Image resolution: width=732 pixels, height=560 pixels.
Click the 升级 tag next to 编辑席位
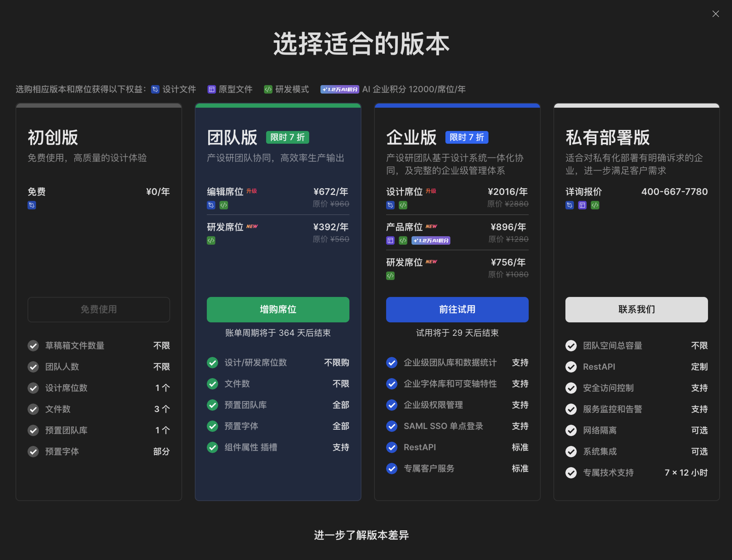coord(252,191)
